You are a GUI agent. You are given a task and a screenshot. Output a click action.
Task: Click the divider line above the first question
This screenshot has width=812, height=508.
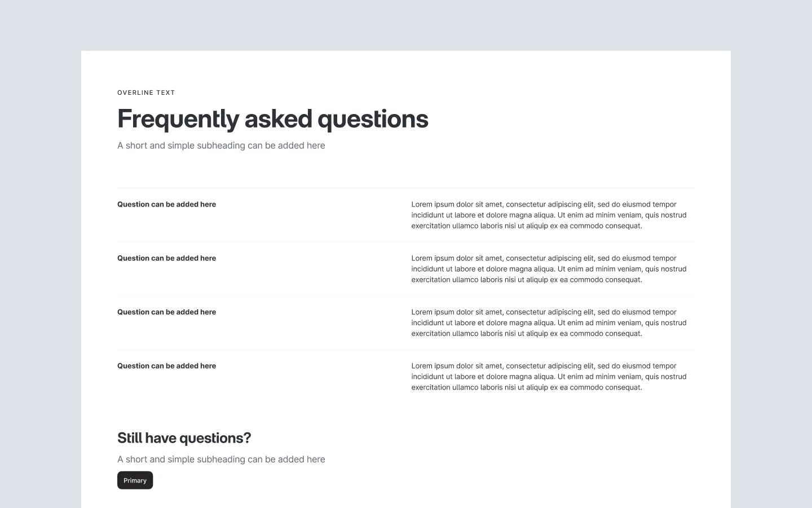point(406,189)
